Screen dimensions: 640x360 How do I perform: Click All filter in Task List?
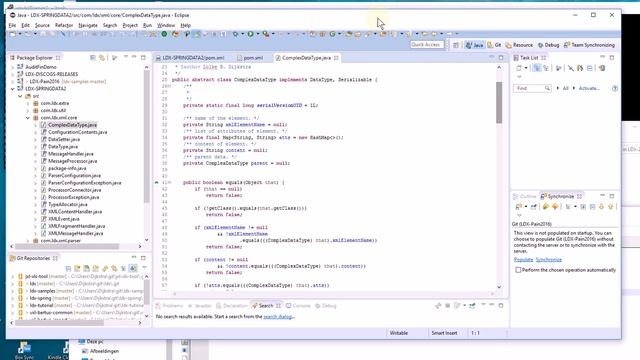[565, 88]
